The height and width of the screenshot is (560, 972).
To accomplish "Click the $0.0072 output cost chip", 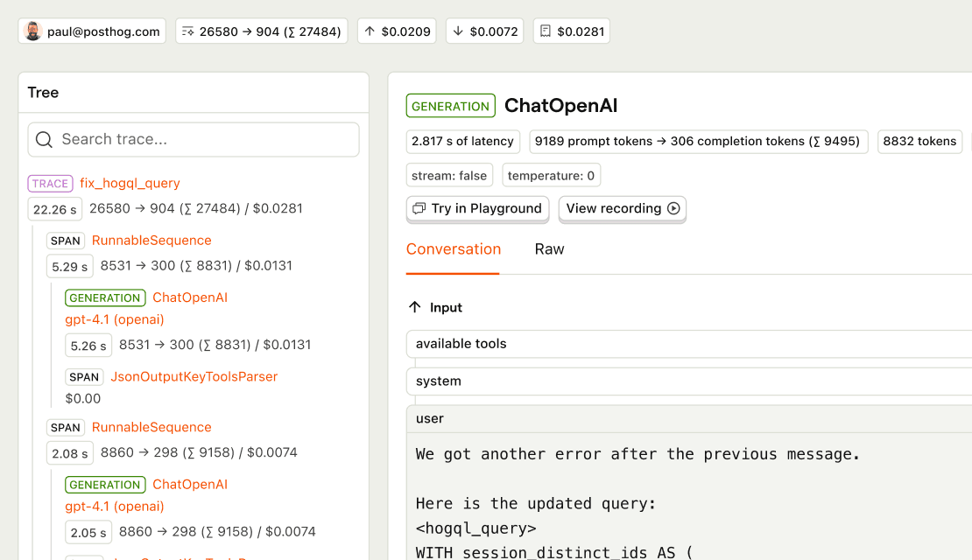I will point(485,31).
